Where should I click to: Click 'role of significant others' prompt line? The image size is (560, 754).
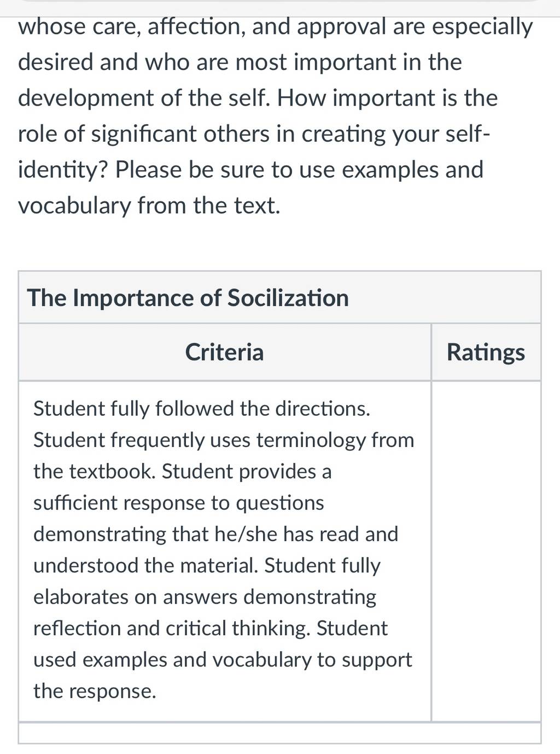254,134
